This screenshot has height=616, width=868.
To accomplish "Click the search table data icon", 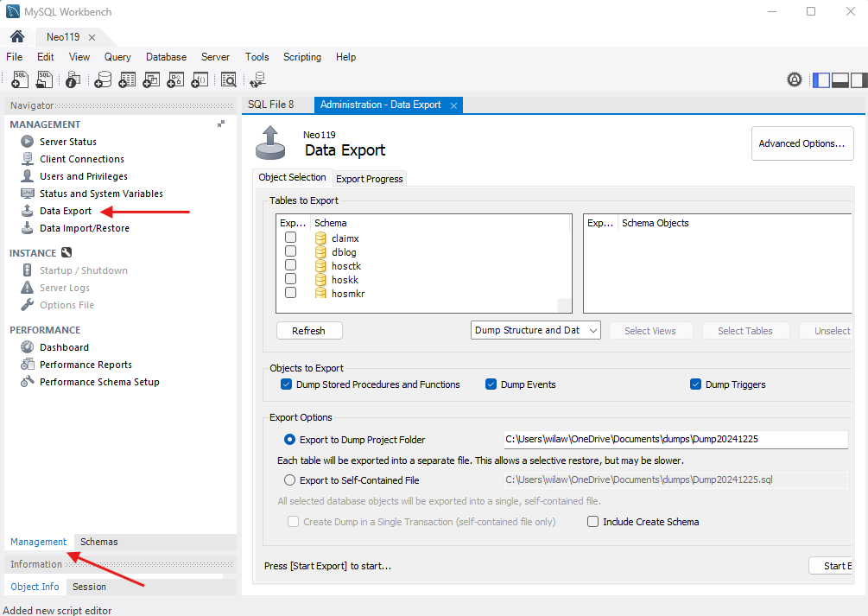I will (228, 80).
